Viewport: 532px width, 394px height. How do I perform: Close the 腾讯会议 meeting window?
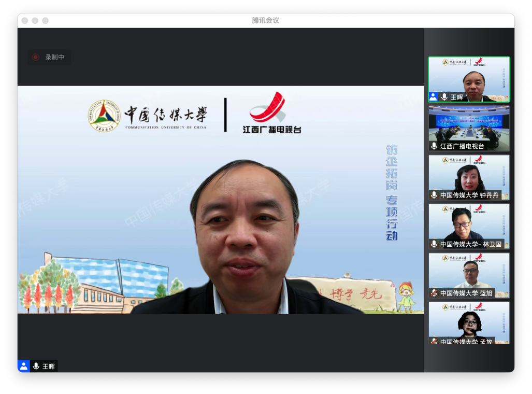click(x=25, y=21)
